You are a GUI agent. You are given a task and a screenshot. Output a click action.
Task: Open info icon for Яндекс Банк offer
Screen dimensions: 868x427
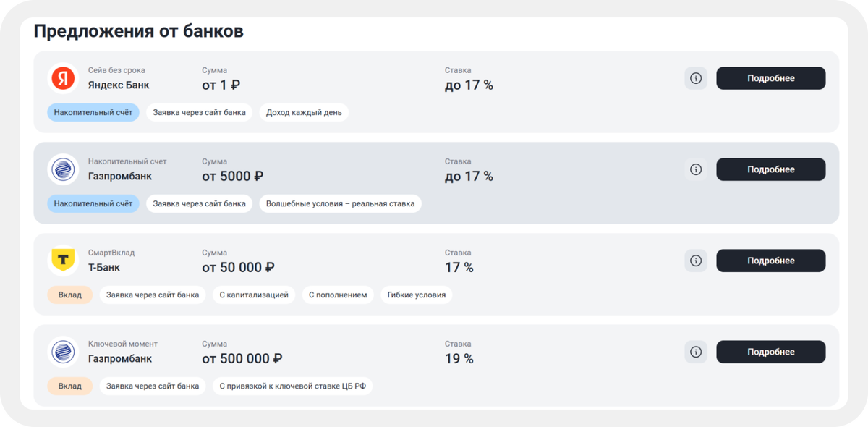(696, 78)
